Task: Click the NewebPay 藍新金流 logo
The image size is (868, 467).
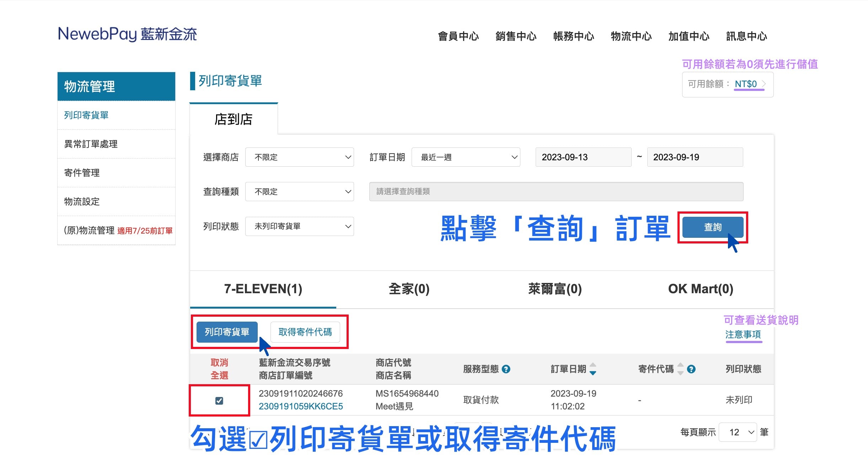Action: 127,34
